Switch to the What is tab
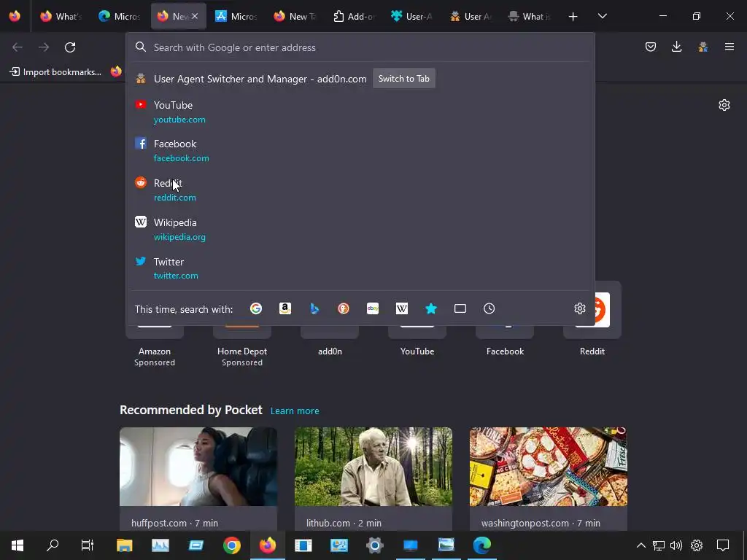The image size is (747, 560). pyautogui.click(x=529, y=16)
